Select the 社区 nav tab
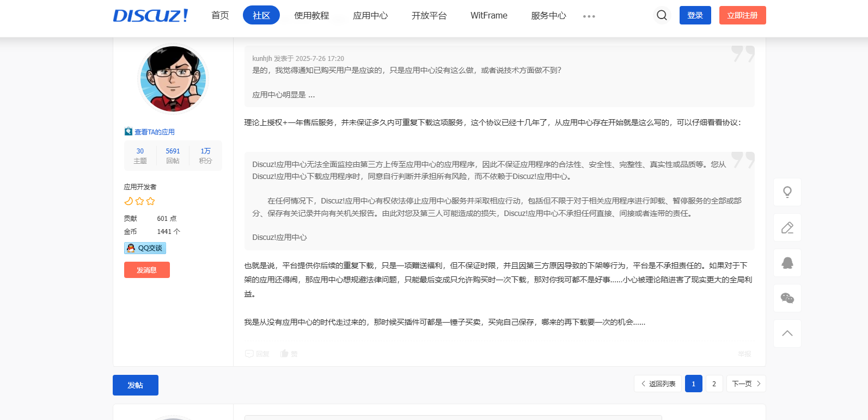 coord(261,15)
